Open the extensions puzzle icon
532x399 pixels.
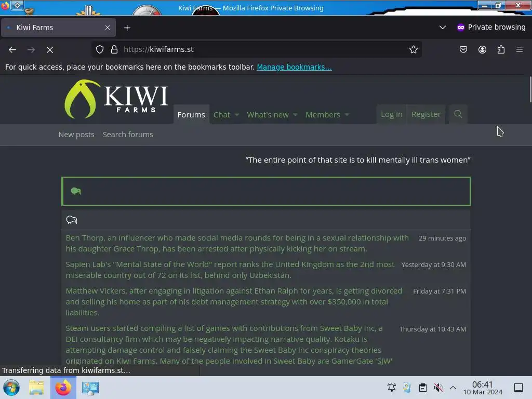click(501, 49)
